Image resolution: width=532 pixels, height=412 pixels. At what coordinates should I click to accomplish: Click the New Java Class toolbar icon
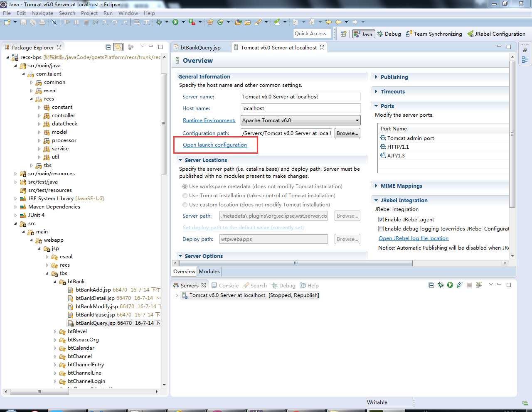click(220, 22)
